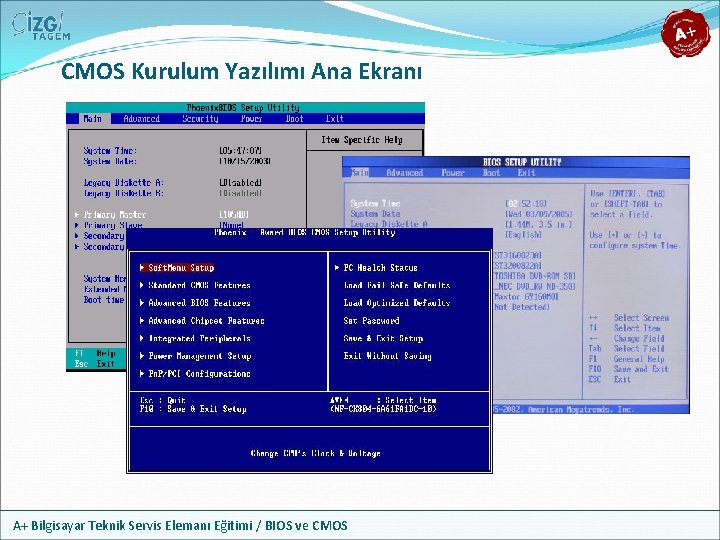
Task: Click Esc Exit hint in PhoenixBIOS
Action: click(x=95, y=364)
